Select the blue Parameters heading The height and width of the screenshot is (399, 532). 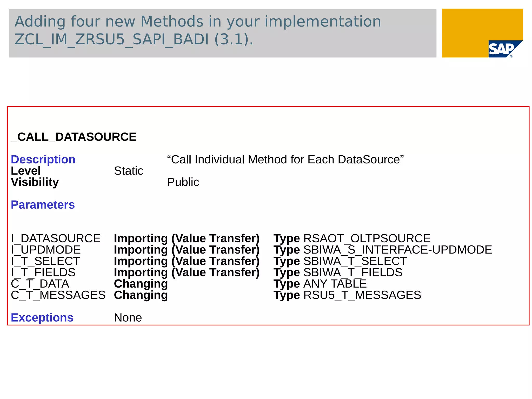point(43,205)
